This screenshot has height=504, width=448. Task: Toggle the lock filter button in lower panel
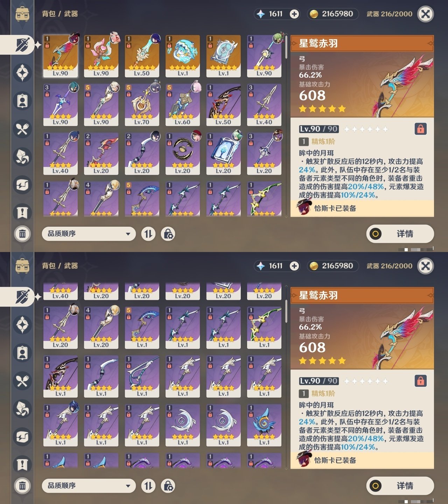coord(168,486)
